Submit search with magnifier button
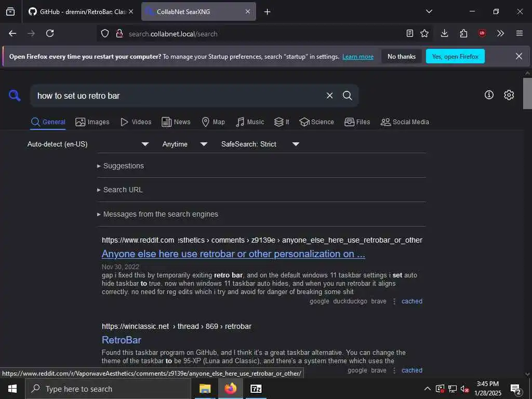This screenshot has height=399, width=532. pyautogui.click(x=347, y=96)
